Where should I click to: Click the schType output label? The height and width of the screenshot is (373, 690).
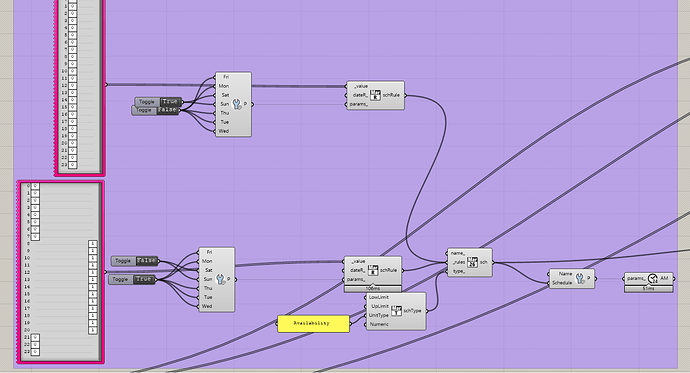tap(412, 311)
